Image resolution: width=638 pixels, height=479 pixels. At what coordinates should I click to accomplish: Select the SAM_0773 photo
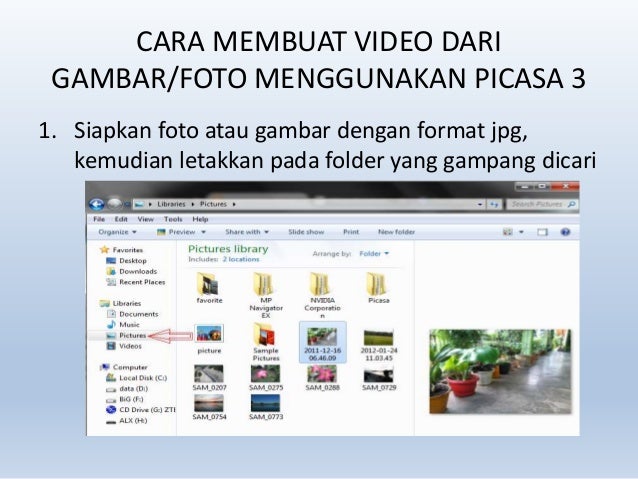pyautogui.click(x=266, y=407)
